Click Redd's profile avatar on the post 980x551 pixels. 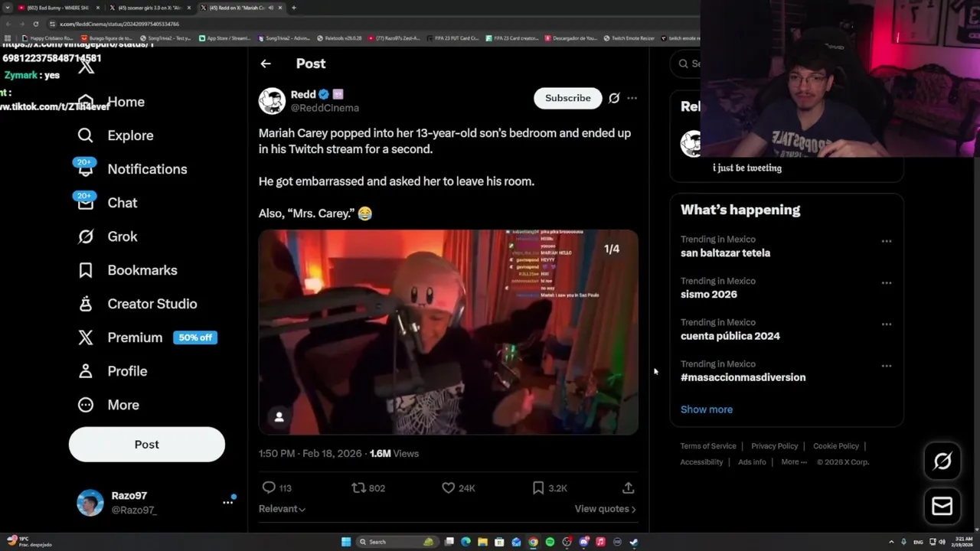[x=272, y=101]
